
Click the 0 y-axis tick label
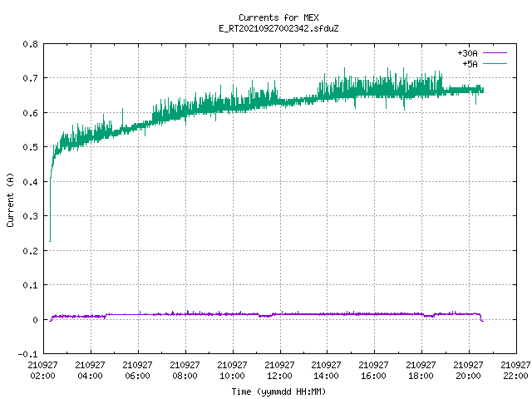[x=35, y=319]
